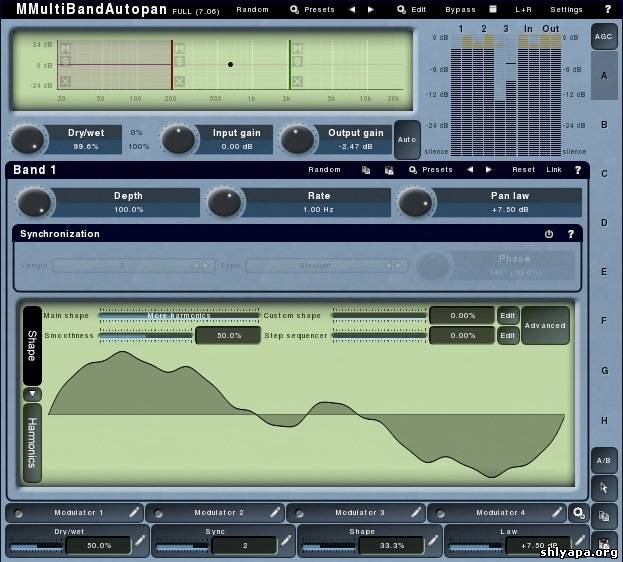Click the Synchronization help question mark
The image size is (623, 562).
point(571,234)
